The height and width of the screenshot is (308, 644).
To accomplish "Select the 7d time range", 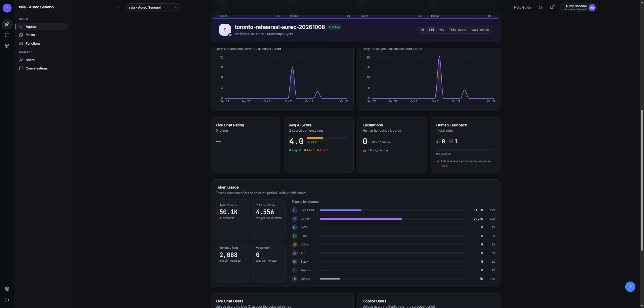I will point(422,30).
